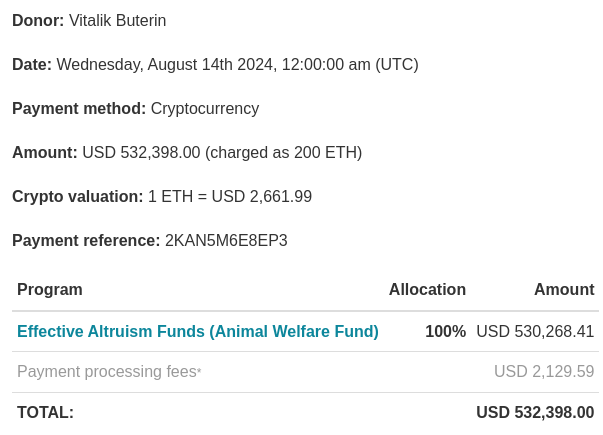Viewport: 603px width, 435px height.
Task: Click the bold Crypto valuation: label
Action: click(x=77, y=197)
